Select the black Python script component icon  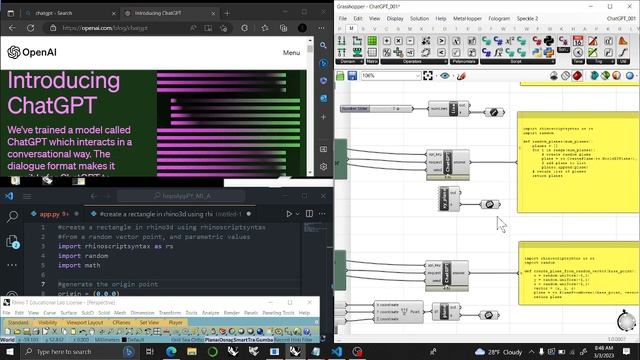tap(549, 41)
